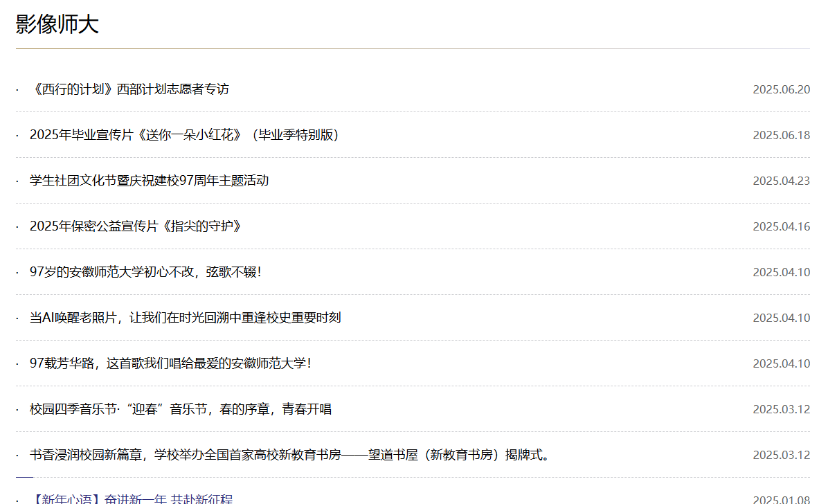819x504 pixels.
Task: Click the 影像师大 section heading
Action: tap(57, 24)
